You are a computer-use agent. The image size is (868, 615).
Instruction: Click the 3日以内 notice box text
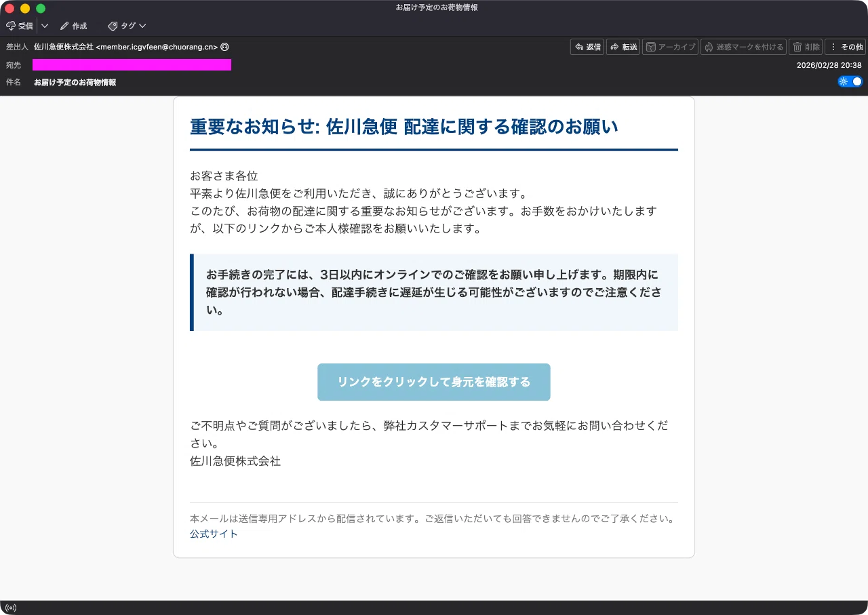coord(434,292)
